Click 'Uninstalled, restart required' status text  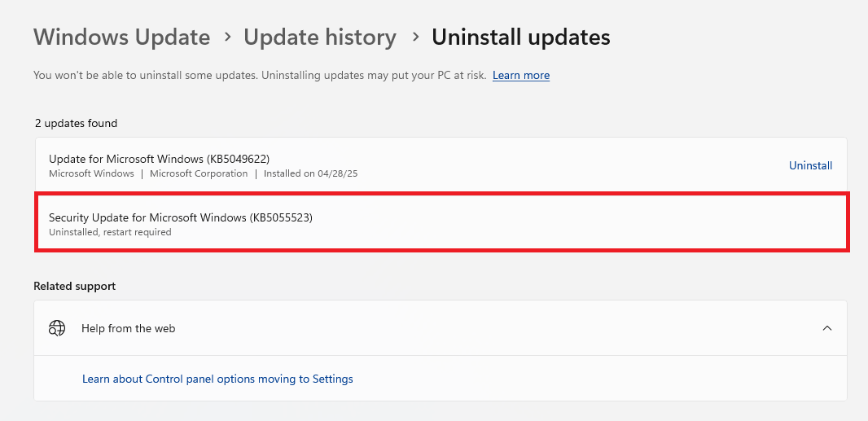(110, 232)
